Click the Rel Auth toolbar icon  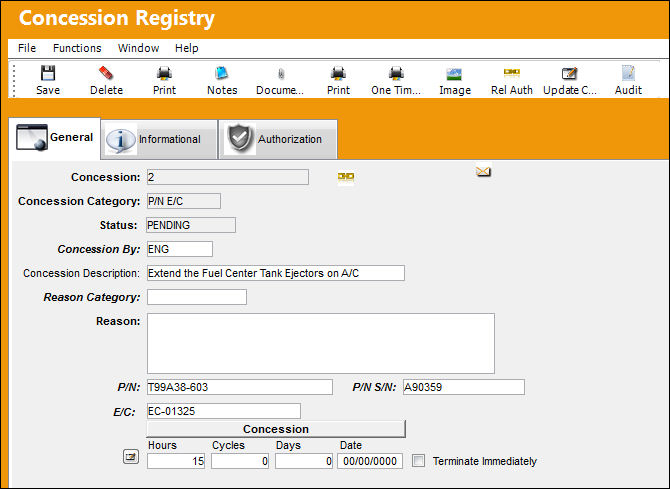click(511, 80)
